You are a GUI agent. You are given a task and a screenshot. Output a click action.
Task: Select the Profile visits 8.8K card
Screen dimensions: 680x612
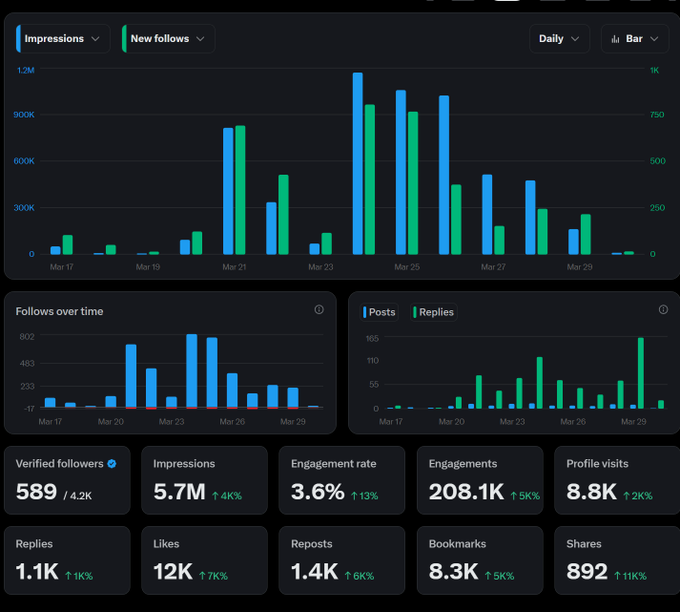pos(617,480)
